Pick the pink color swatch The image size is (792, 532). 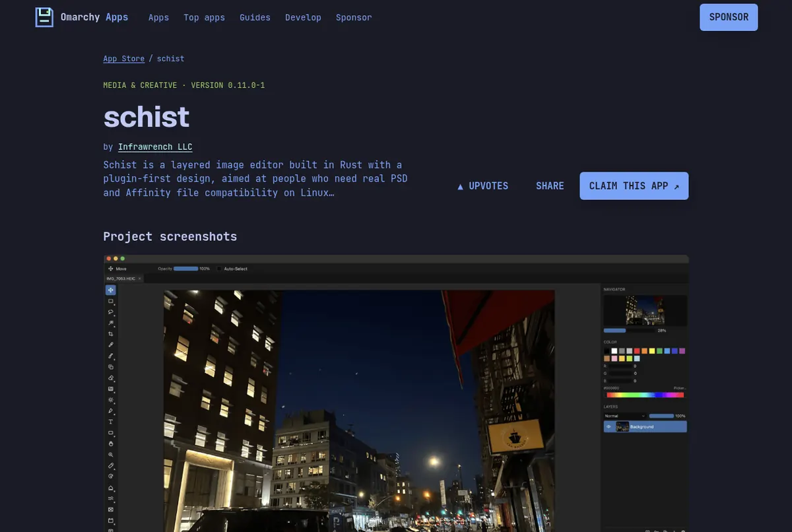tap(614, 358)
